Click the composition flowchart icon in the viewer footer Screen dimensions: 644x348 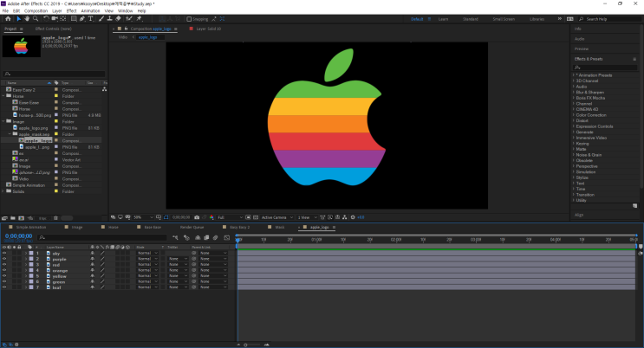click(x=345, y=217)
